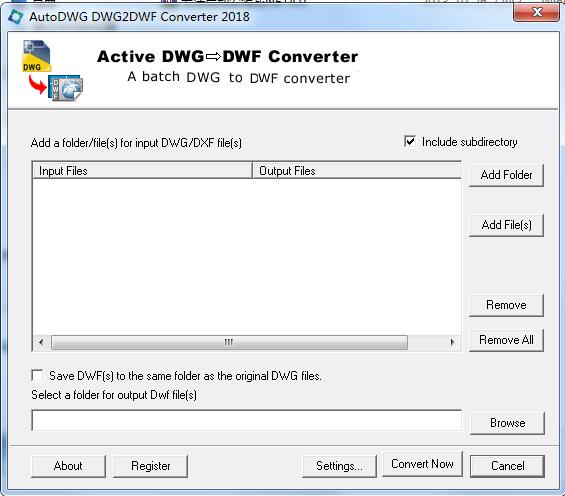Image resolution: width=565 pixels, height=496 pixels.
Task: Toggle the Include subdirectory checkbox
Action: [410, 142]
